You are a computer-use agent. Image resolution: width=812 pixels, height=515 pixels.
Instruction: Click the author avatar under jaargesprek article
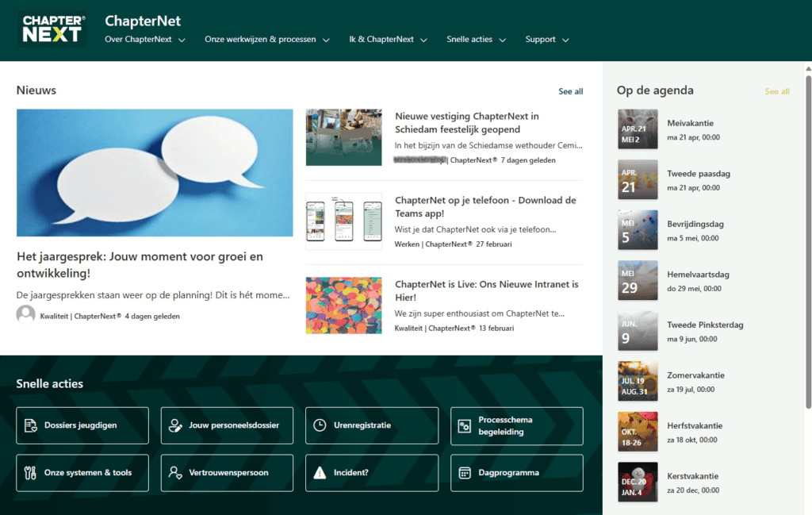click(26, 315)
